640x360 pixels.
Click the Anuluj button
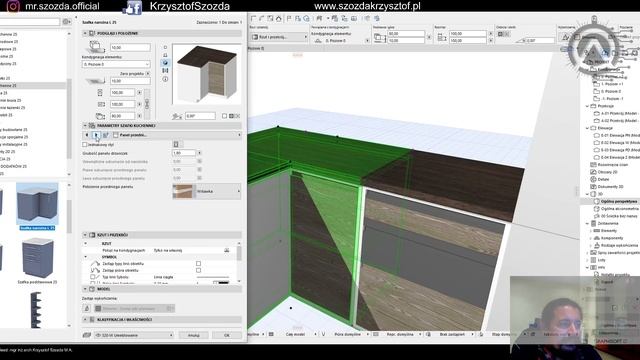(x=194, y=335)
